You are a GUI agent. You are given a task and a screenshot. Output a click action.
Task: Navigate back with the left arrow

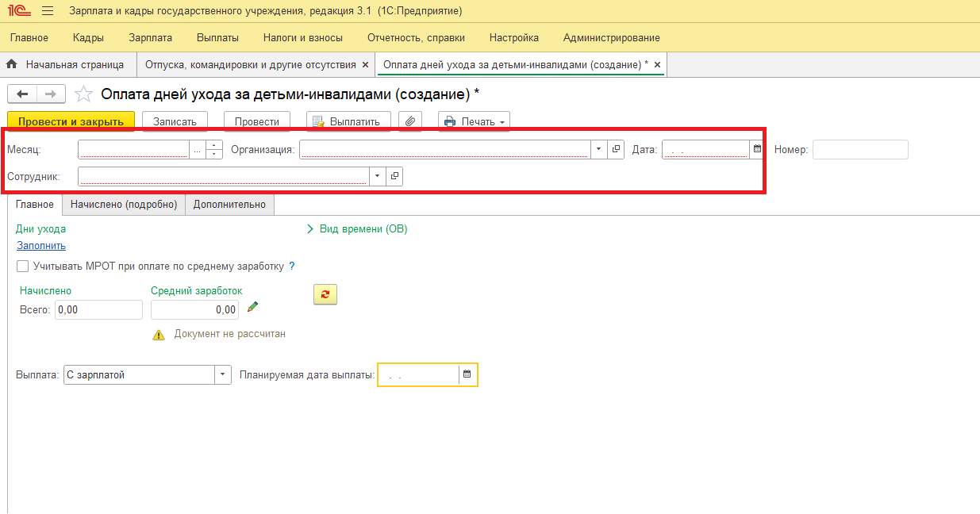point(22,94)
